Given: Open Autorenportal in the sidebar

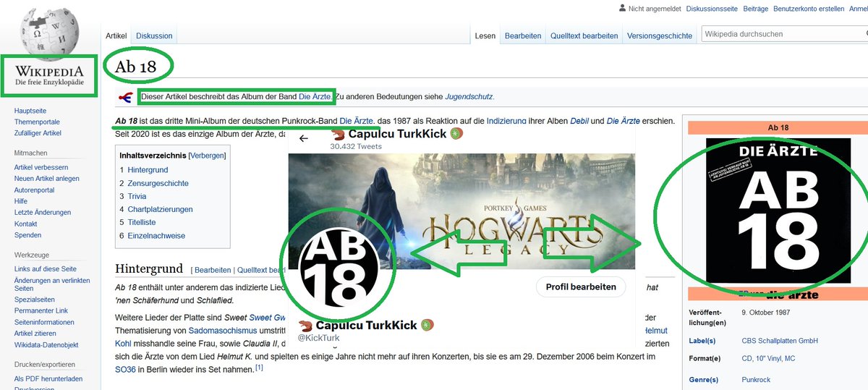Looking at the screenshot, I should 34,190.
